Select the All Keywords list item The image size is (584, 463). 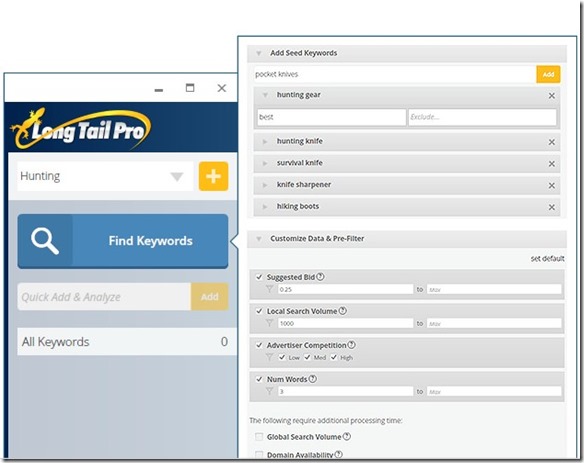pos(127,342)
